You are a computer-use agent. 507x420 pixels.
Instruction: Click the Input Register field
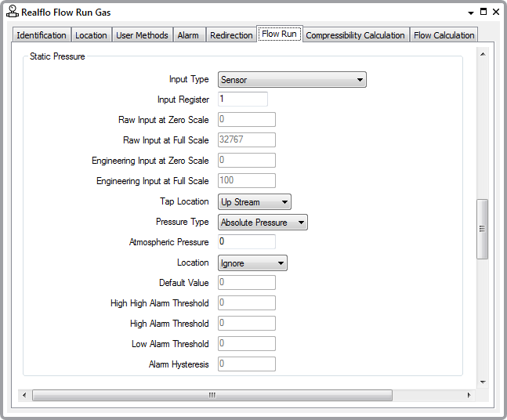(243, 99)
